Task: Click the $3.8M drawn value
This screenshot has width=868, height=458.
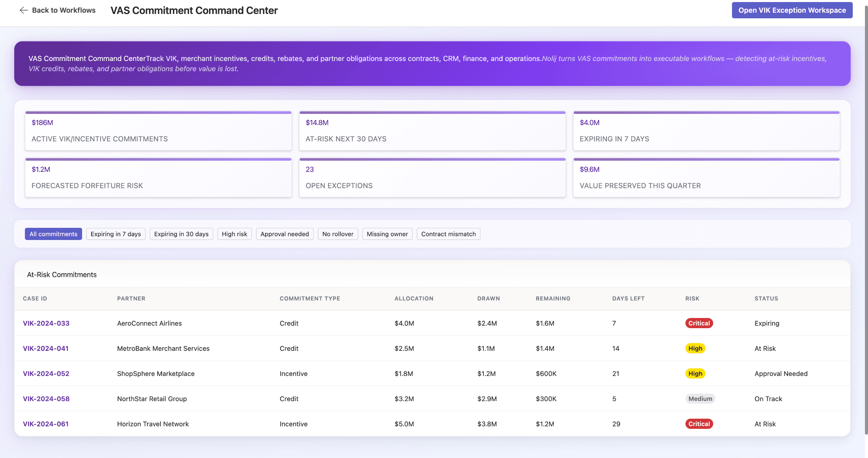Action: 487,424
